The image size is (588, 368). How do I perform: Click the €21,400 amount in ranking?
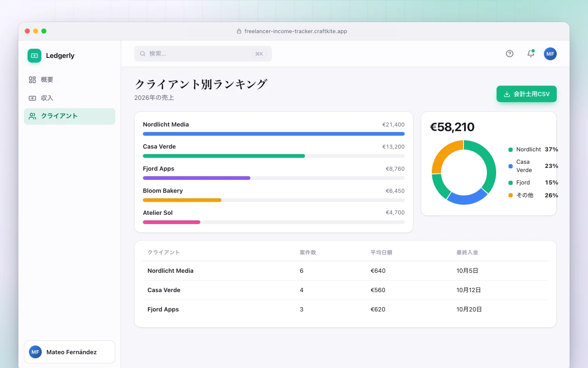pos(394,125)
